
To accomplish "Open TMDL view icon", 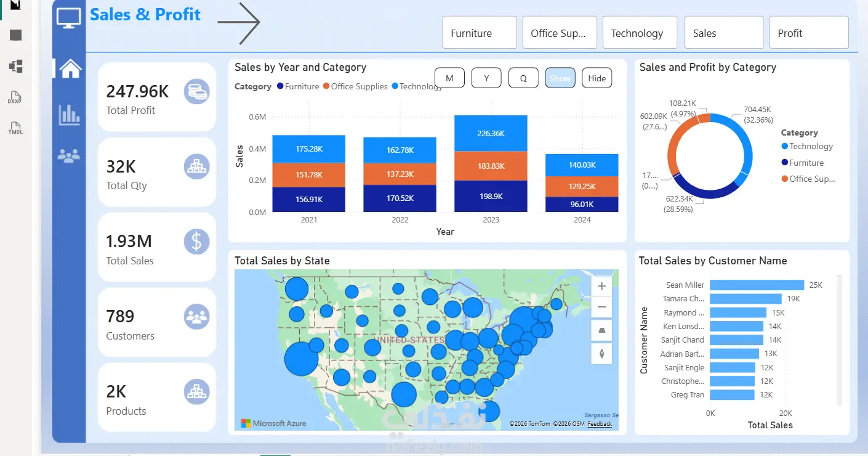I will pos(15,129).
